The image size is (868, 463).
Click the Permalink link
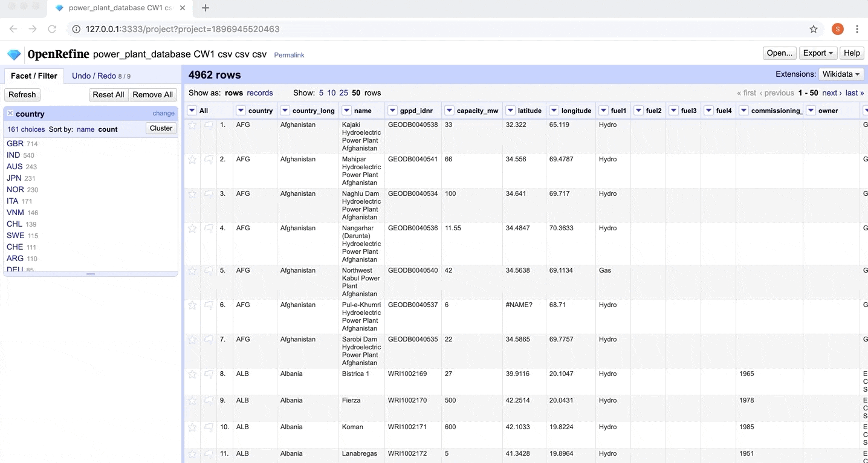click(x=289, y=55)
